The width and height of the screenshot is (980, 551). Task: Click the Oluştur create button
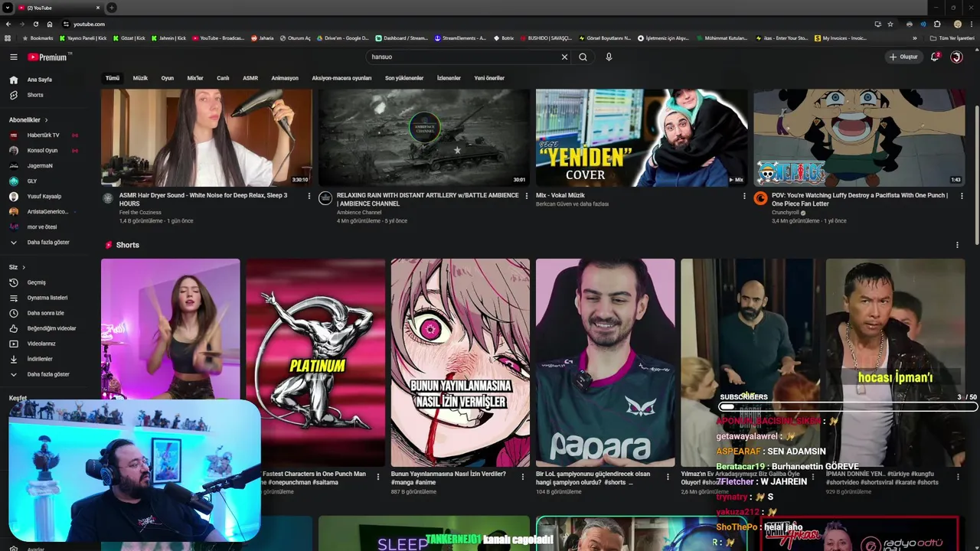pyautogui.click(x=903, y=57)
